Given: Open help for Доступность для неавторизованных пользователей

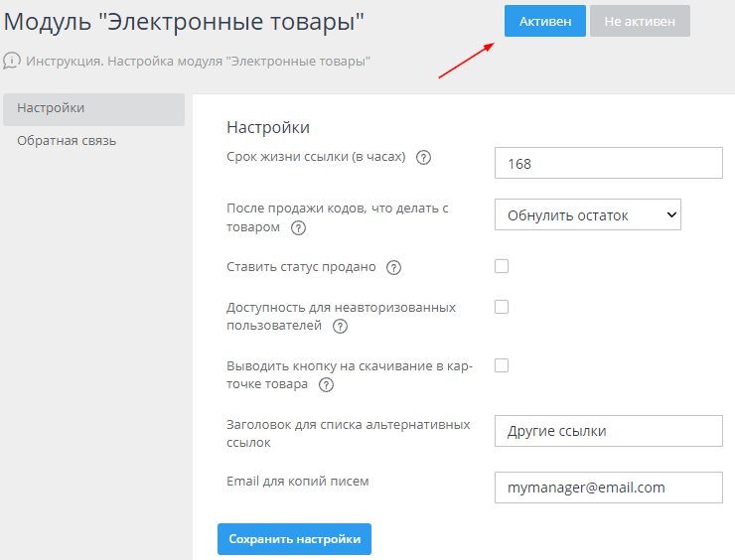Looking at the screenshot, I should pyautogui.click(x=341, y=326).
